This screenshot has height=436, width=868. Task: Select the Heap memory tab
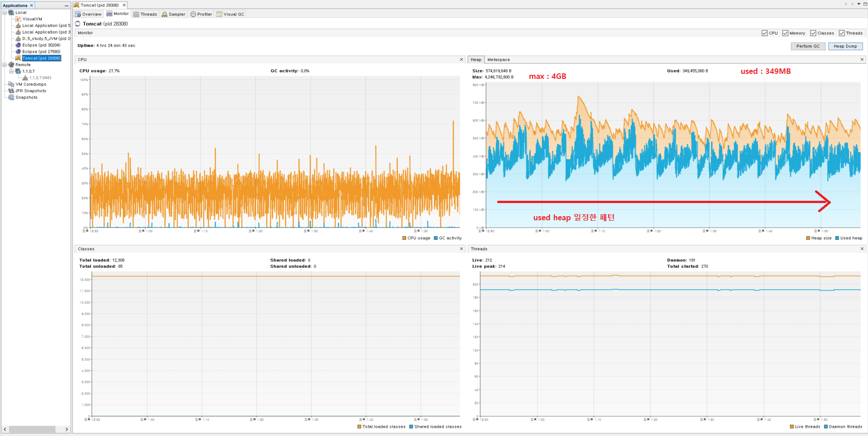coord(476,59)
